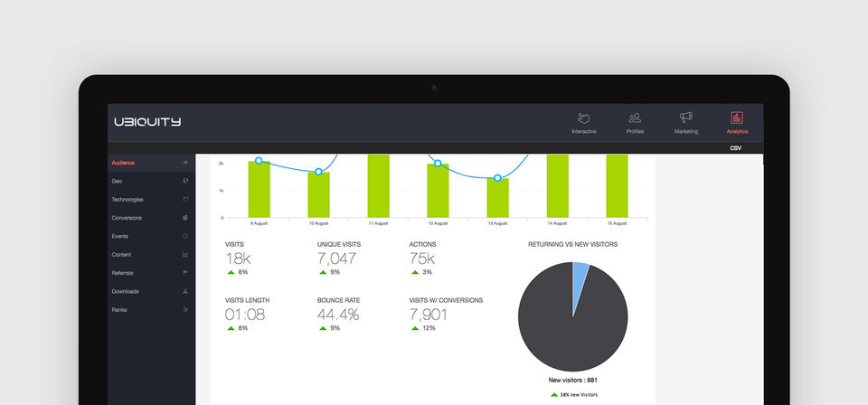Viewport: 868px width, 405px height.
Task: Click the Actions value "75k"
Action: click(x=422, y=259)
